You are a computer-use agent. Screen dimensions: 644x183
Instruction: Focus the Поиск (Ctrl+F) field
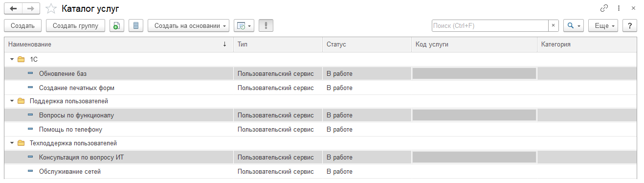click(489, 25)
